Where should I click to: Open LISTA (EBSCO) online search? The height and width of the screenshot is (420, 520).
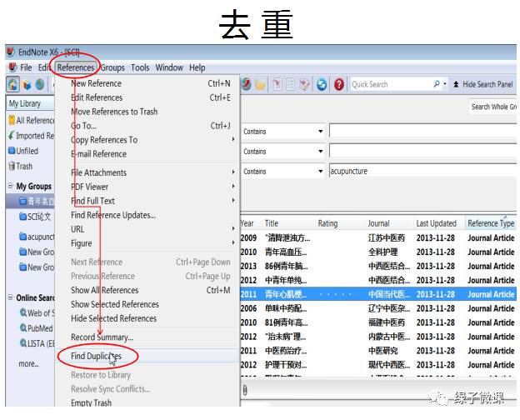[x=37, y=343]
